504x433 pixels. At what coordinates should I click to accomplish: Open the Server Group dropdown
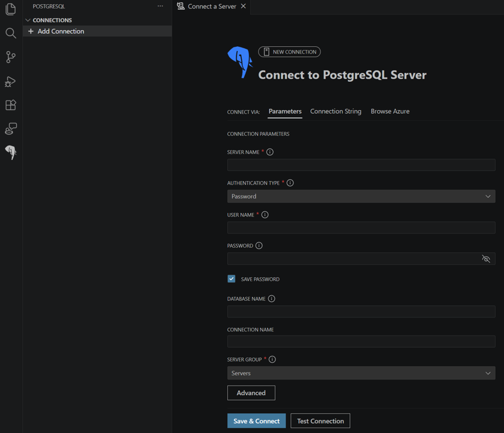pos(361,373)
